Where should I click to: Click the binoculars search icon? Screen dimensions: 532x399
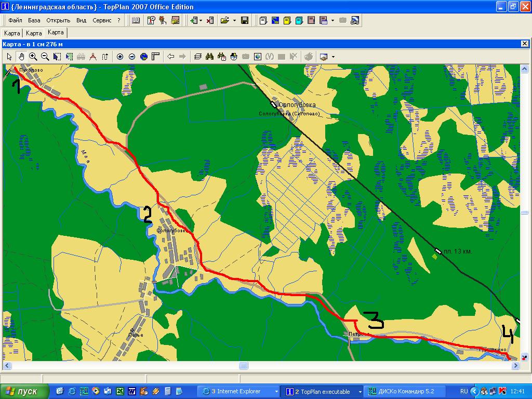coord(209,57)
